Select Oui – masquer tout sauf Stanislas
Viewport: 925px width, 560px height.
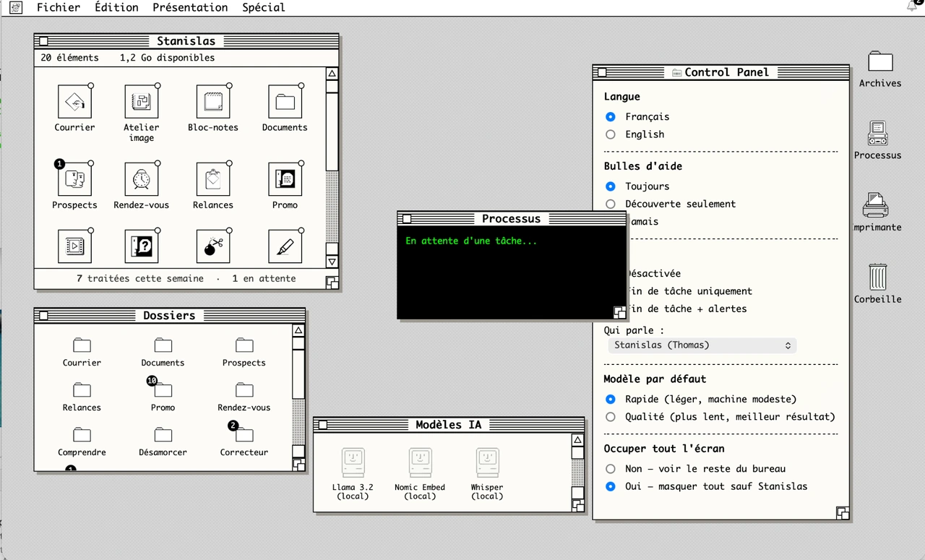click(x=611, y=486)
